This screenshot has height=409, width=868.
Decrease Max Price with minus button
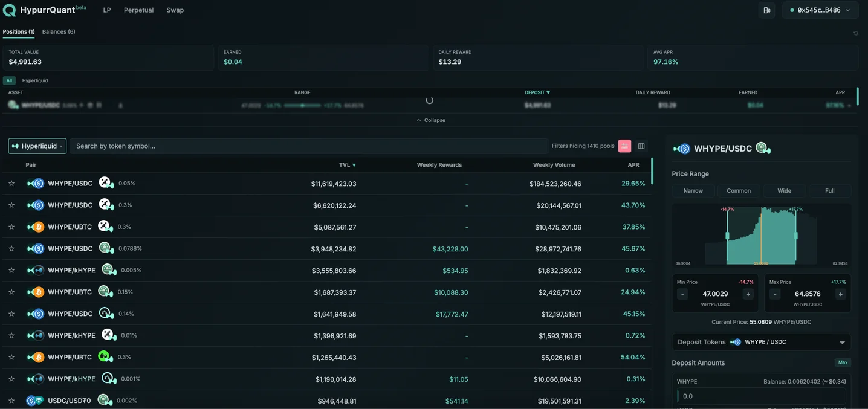pos(775,294)
